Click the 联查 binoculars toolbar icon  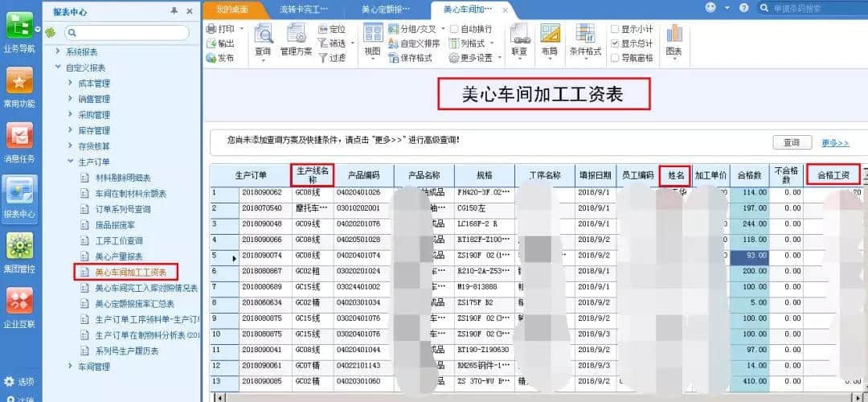click(x=519, y=35)
